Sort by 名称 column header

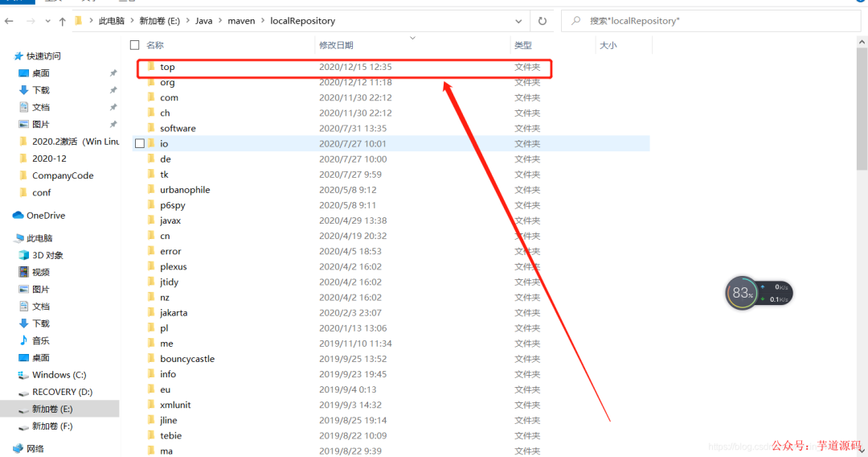point(155,45)
